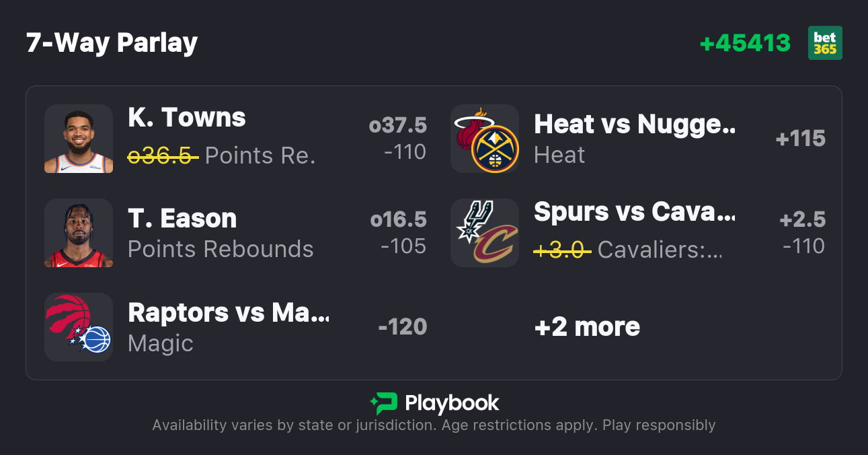Open the 7-Way Parlay title
The width and height of the screenshot is (868, 455).
point(112,43)
